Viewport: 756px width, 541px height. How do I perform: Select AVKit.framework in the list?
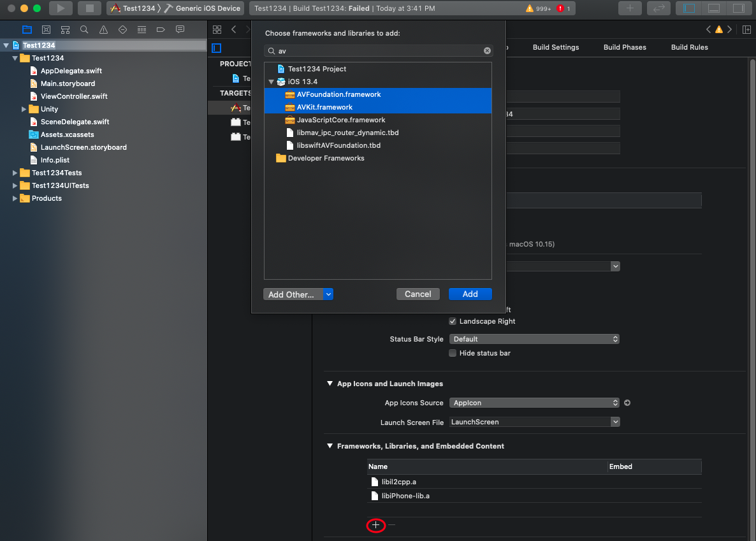pos(378,107)
